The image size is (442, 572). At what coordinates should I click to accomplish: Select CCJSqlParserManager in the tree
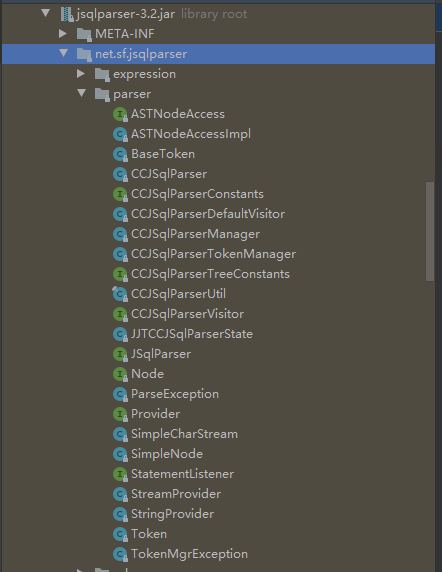(195, 234)
